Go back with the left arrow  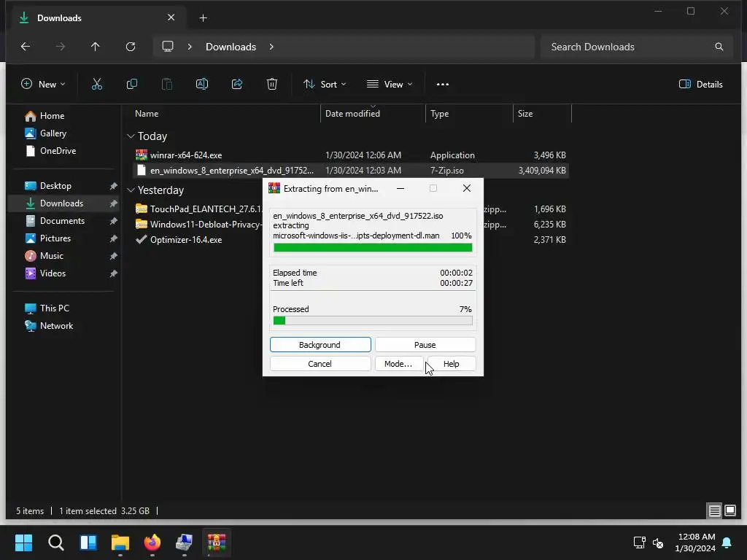26,47
